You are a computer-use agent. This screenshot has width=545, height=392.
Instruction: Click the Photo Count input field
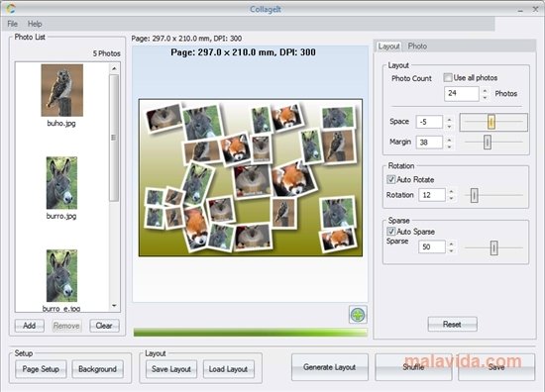click(462, 93)
